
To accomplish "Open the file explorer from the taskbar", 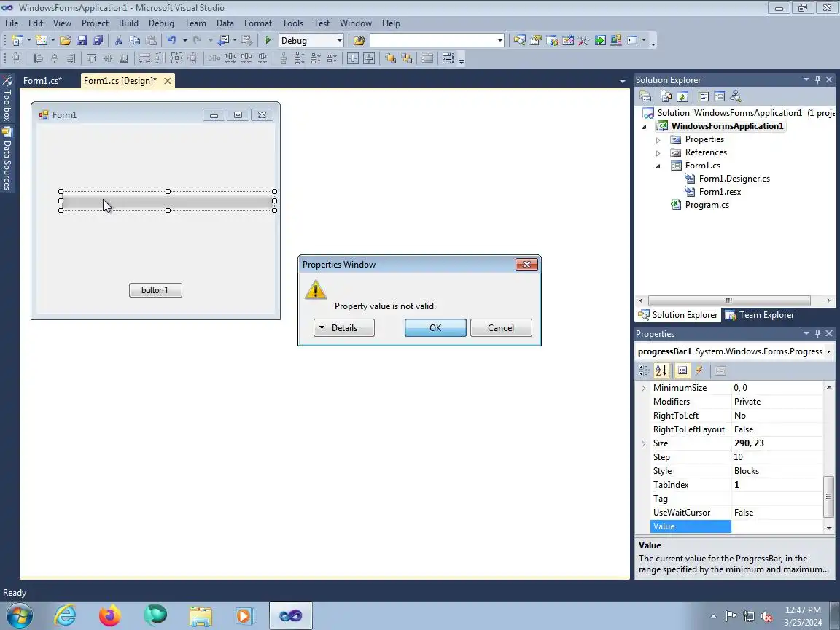I will click(x=201, y=615).
